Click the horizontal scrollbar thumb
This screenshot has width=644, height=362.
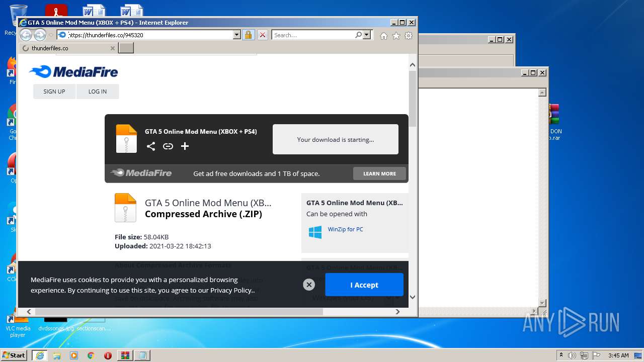pyautogui.click(x=179, y=312)
